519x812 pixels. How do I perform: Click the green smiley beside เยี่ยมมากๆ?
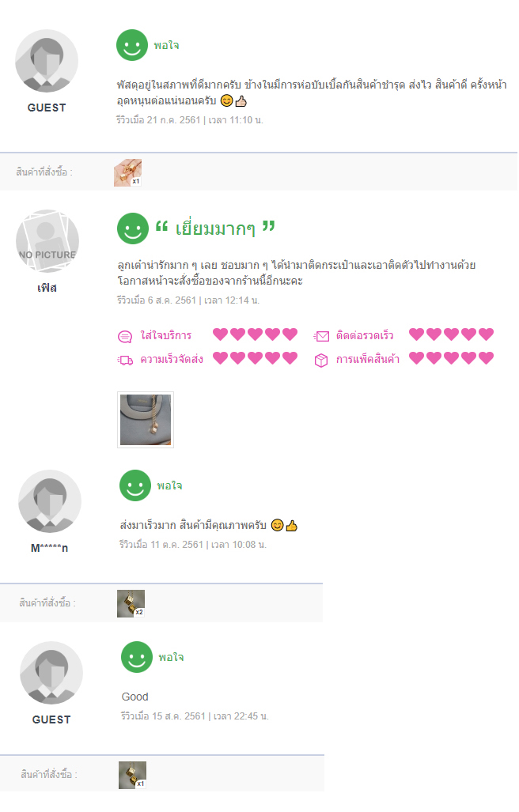[x=133, y=228]
